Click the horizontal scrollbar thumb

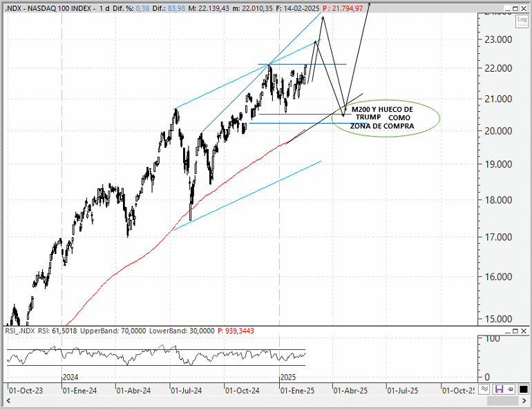pos(503,401)
